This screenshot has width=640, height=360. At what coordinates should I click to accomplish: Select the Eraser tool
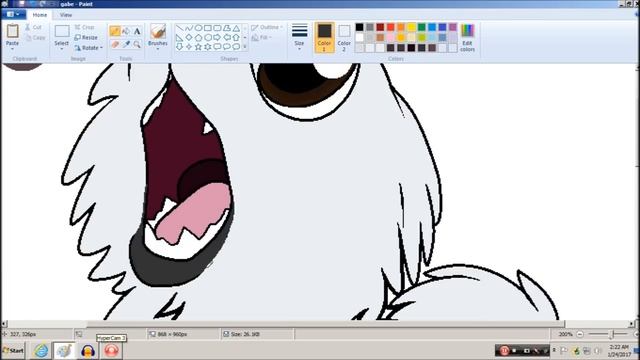coord(115,44)
